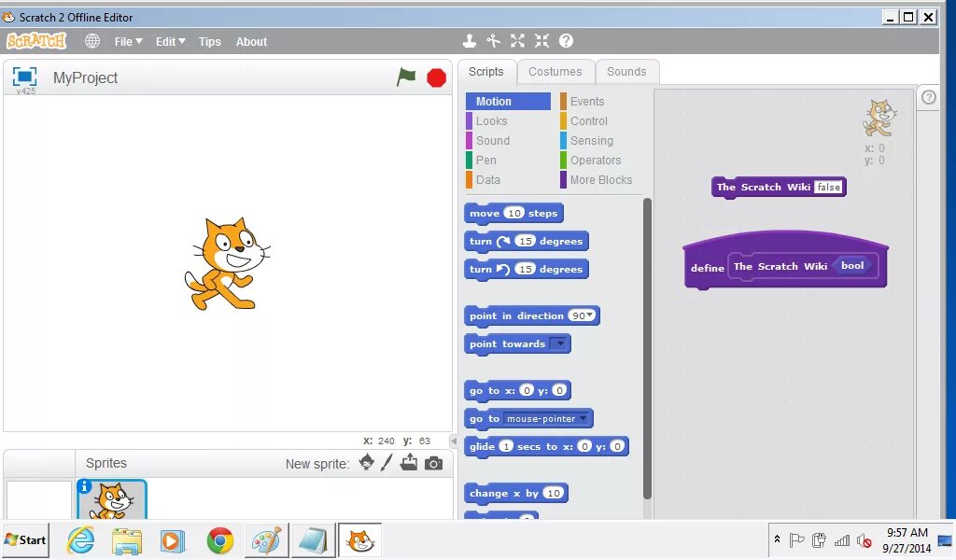956x560 pixels.
Task: Click the define The Scratch Wiki hat block
Action: click(785, 259)
